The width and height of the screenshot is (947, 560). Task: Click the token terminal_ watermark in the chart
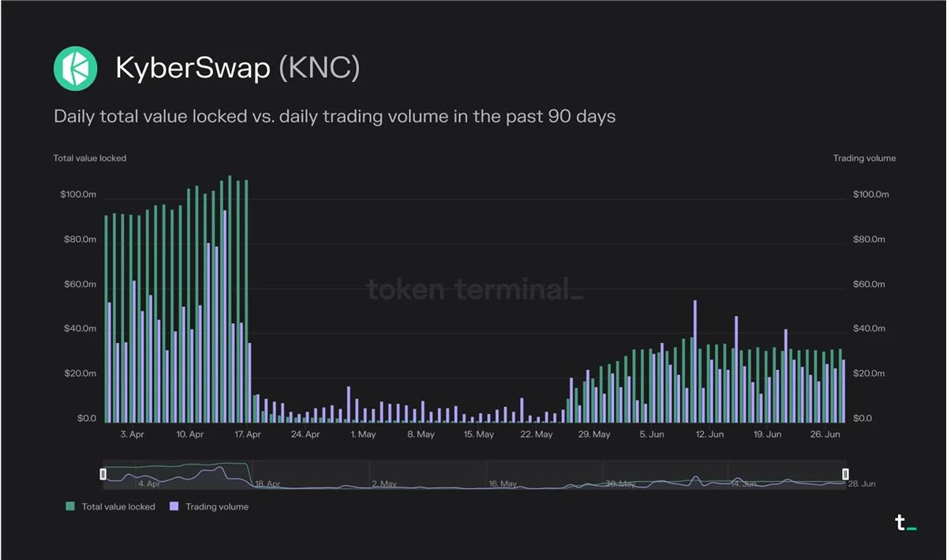tap(475, 289)
